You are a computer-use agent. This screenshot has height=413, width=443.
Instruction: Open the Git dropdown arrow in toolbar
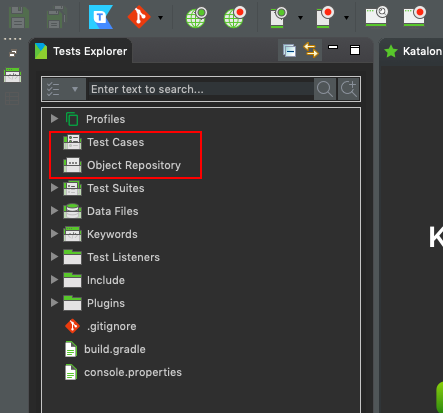click(161, 18)
